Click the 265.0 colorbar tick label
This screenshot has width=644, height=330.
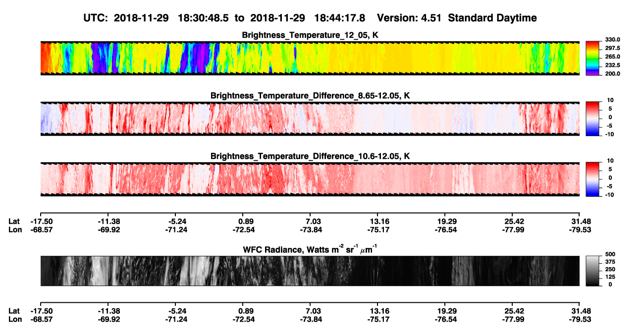click(611, 57)
